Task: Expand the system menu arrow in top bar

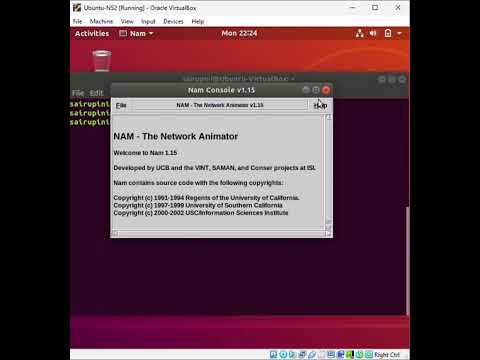Action: (399, 33)
